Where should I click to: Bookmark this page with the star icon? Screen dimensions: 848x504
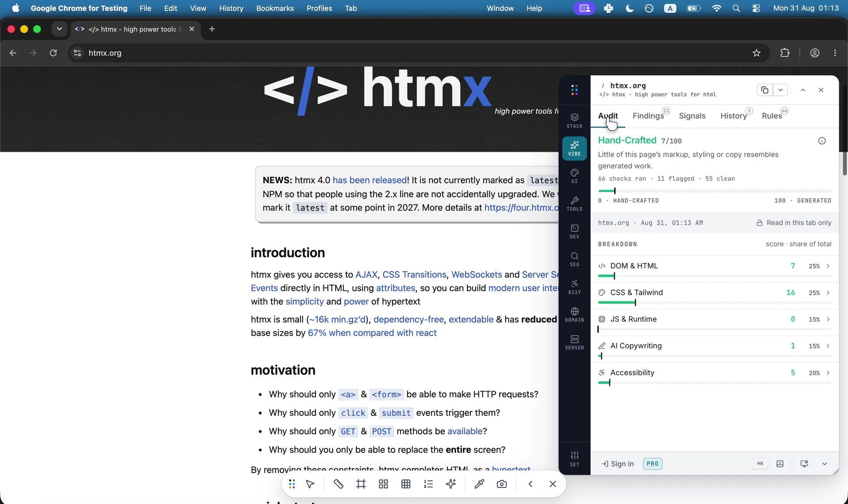pos(757,53)
